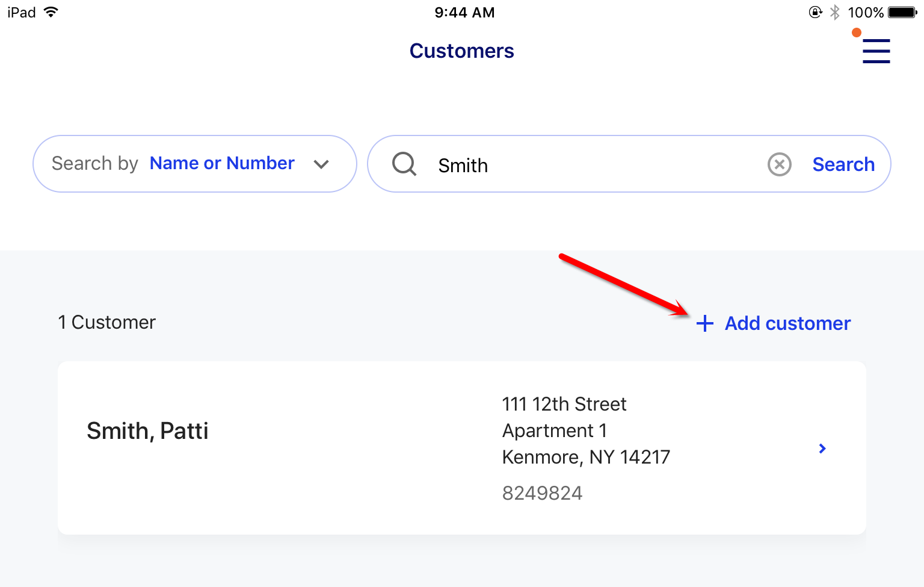
Task: Tap the rotation lock status icon
Action: click(x=815, y=12)
